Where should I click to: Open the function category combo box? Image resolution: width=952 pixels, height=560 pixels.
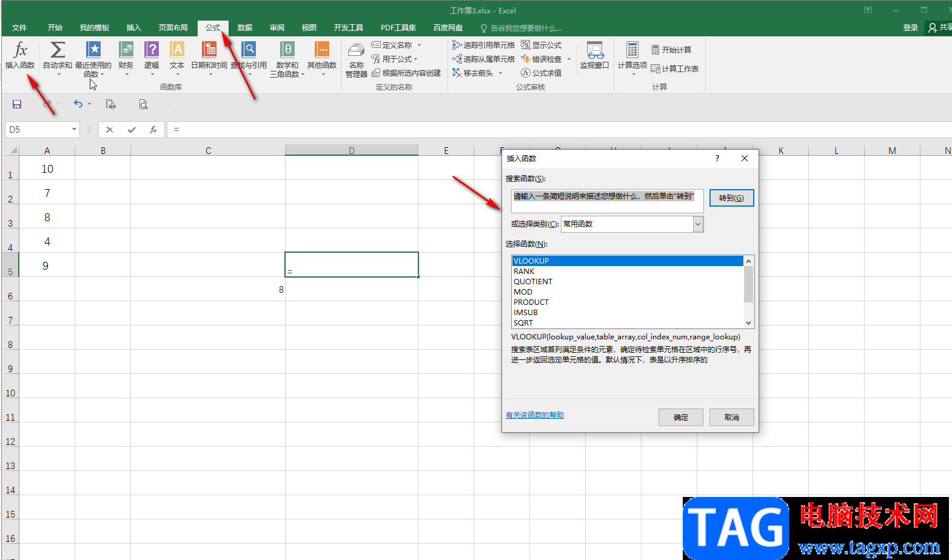[x=632, y=224]
